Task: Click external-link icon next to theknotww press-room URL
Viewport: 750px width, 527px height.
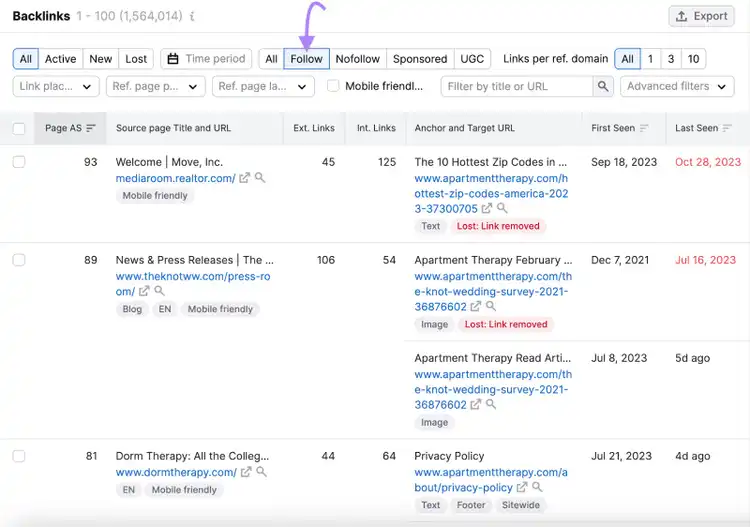Action: 144,291
